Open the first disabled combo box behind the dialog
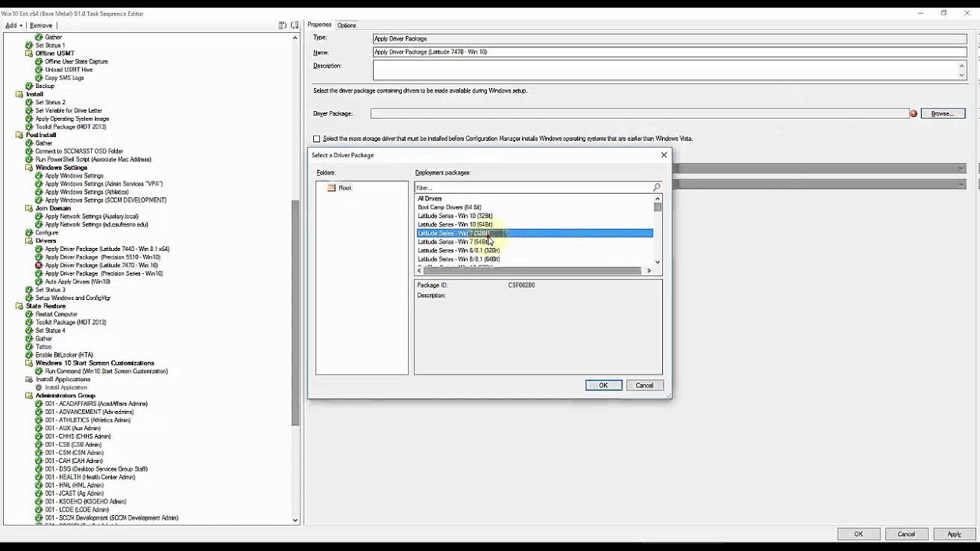The height and width of the screenshot is (551, 980). coord(961,168)
